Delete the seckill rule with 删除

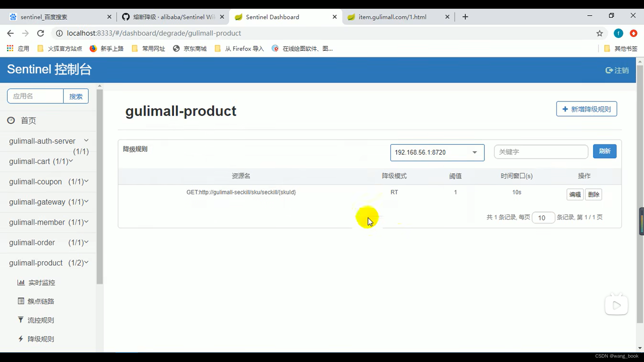[x=593, y=194]
